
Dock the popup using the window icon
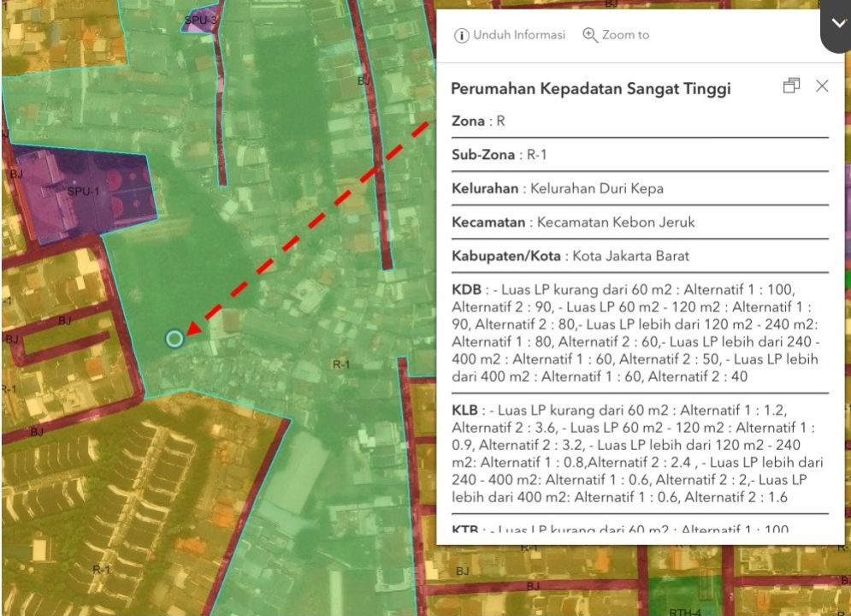point(791,86)
